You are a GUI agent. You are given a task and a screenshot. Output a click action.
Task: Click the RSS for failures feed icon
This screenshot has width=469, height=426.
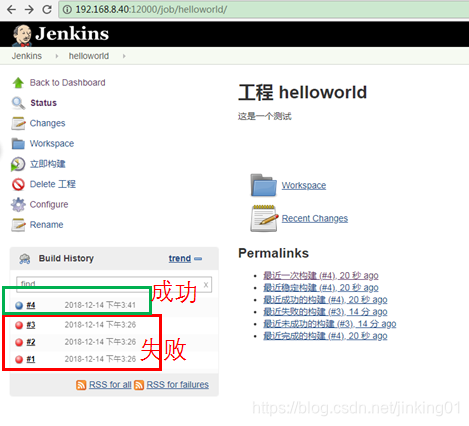pyautogui.click(x=139, y=385)
